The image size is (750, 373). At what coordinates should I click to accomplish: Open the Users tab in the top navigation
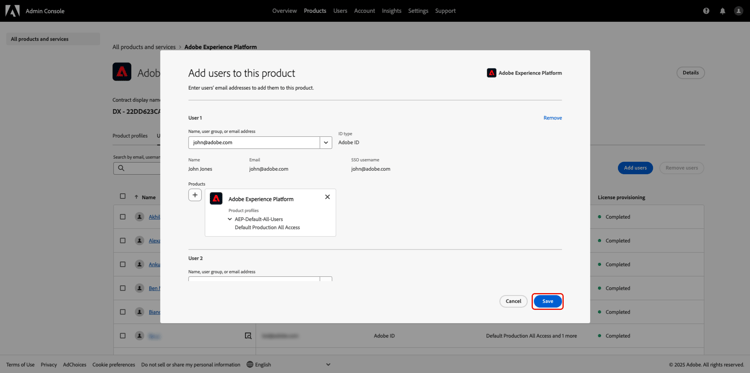pos(340,11)
